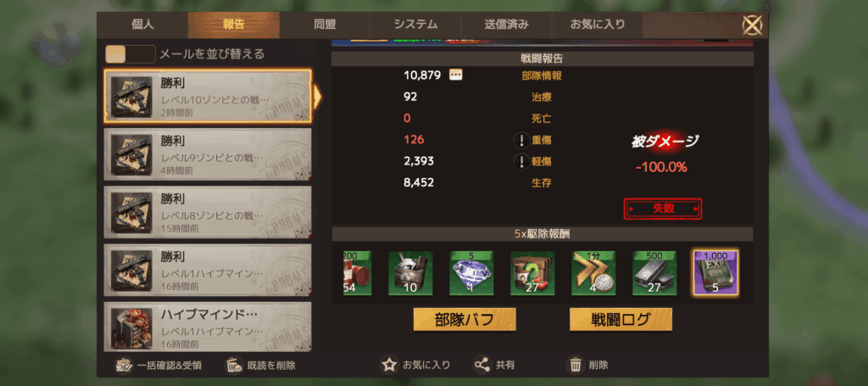Open the システム tab
The width and height of the screenshot is (868, 386).
pyautogui.click(x=415, y=25)
